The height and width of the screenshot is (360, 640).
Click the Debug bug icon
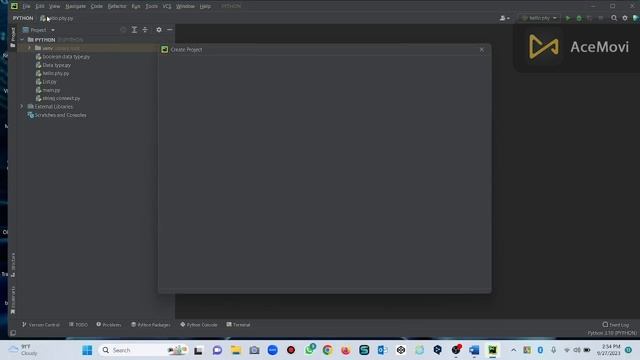click(579, 18)
